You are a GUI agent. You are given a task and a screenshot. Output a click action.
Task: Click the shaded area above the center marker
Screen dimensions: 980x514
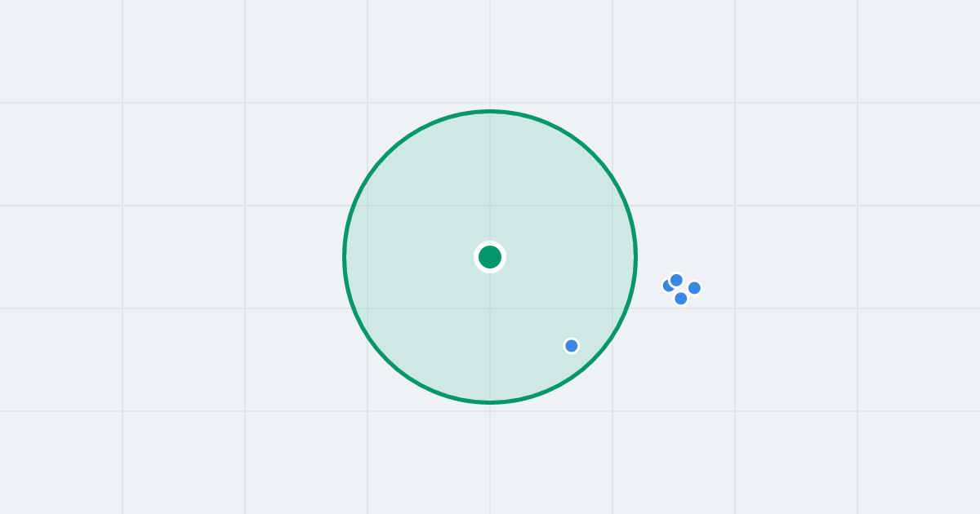coord(490,179)
